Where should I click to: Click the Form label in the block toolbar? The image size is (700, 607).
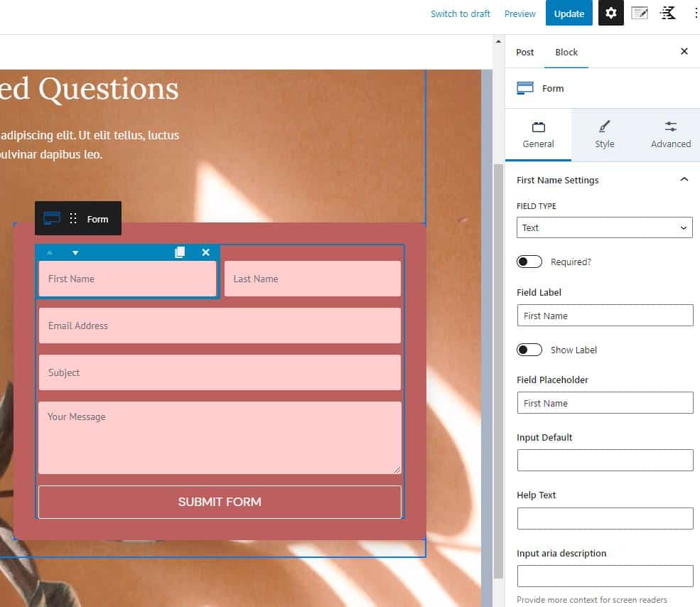98,220
